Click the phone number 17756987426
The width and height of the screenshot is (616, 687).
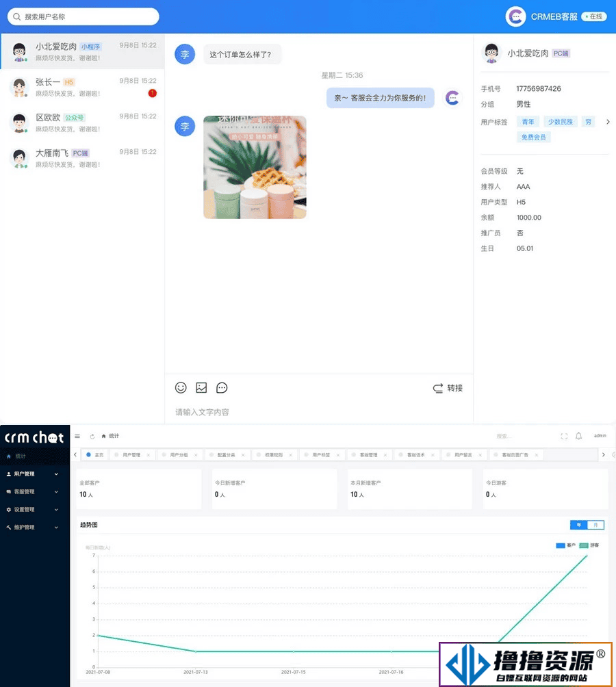539,88
